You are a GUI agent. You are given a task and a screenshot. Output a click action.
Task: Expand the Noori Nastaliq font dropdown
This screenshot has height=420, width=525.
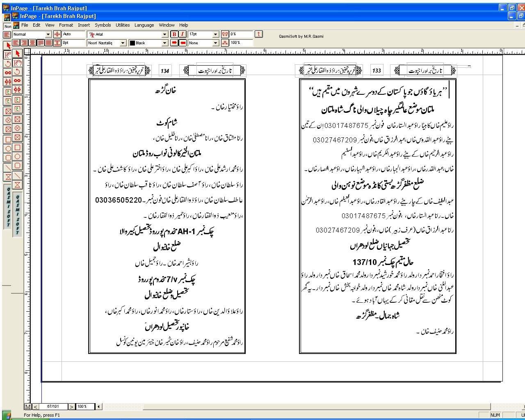(123, 43)
